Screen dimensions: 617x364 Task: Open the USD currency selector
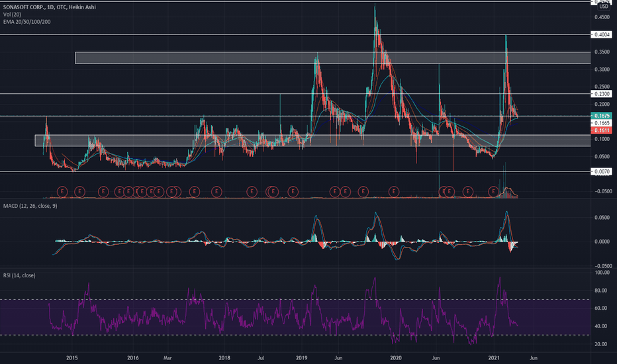tap(604, 7)
